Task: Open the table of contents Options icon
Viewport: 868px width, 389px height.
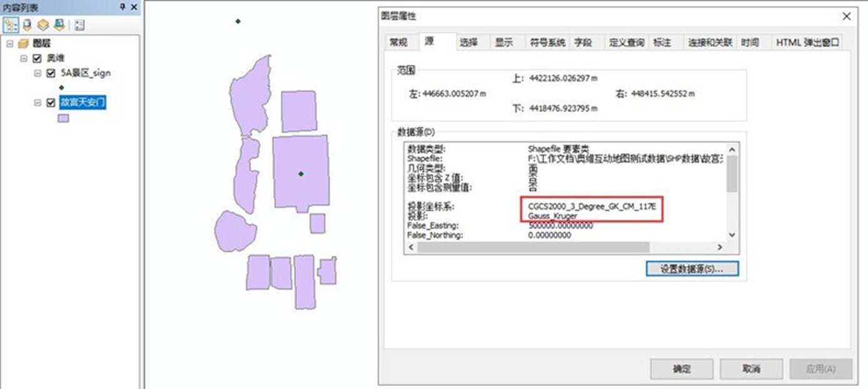Action: click(79, 25)
